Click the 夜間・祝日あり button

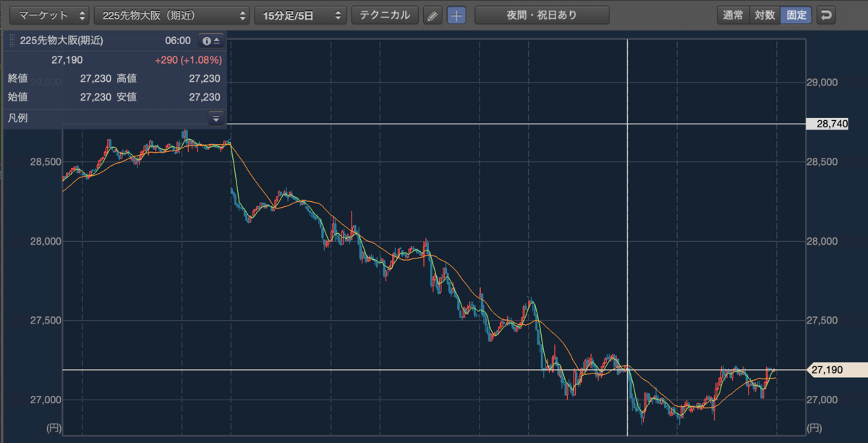coord(542,15)
